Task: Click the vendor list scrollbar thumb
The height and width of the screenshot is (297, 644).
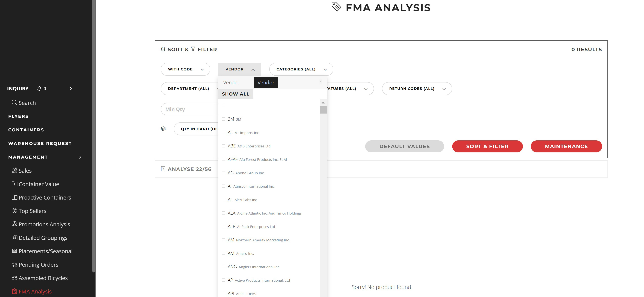Action: (323, 110)
